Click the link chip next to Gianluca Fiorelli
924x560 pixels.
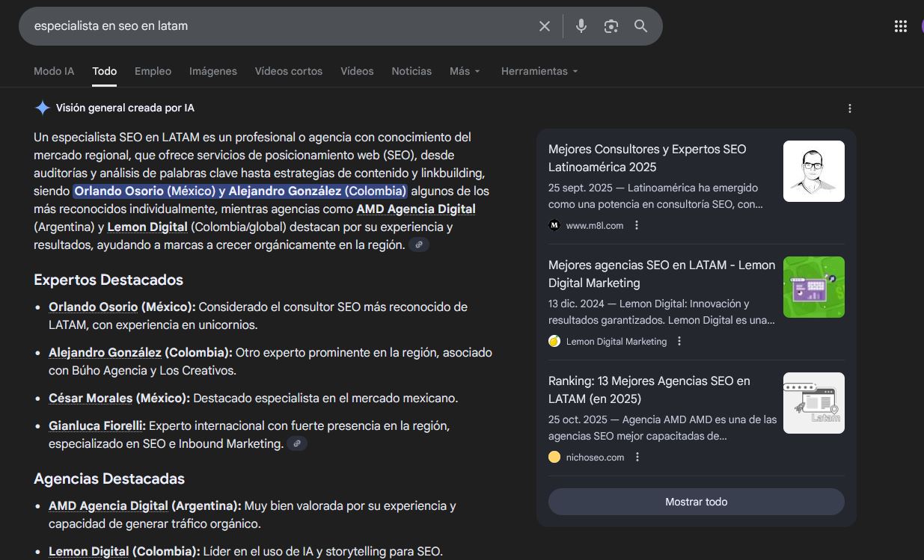(297, 443)
